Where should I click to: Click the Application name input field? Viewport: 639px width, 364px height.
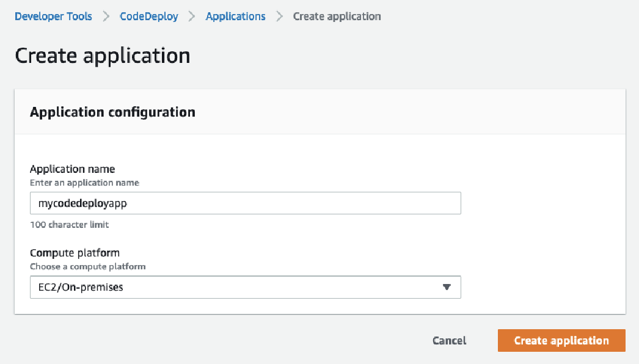(x=246, y=203)
